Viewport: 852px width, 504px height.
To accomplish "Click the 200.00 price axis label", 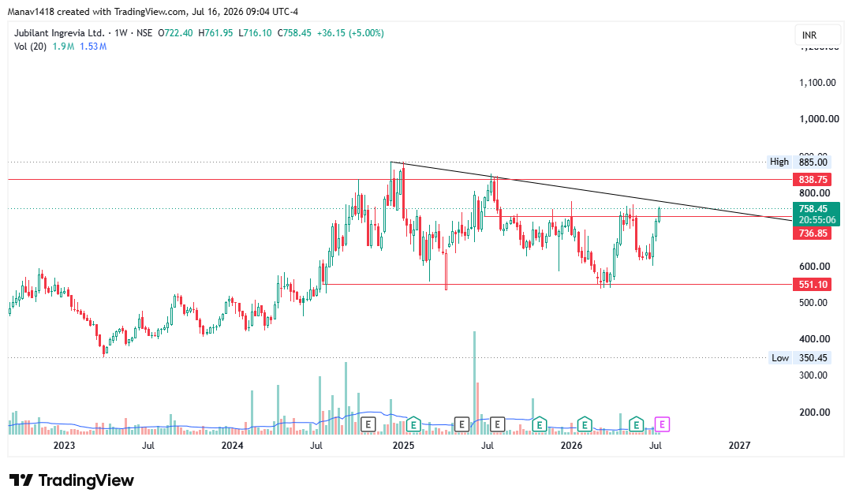I will click(x=814, y=413).
